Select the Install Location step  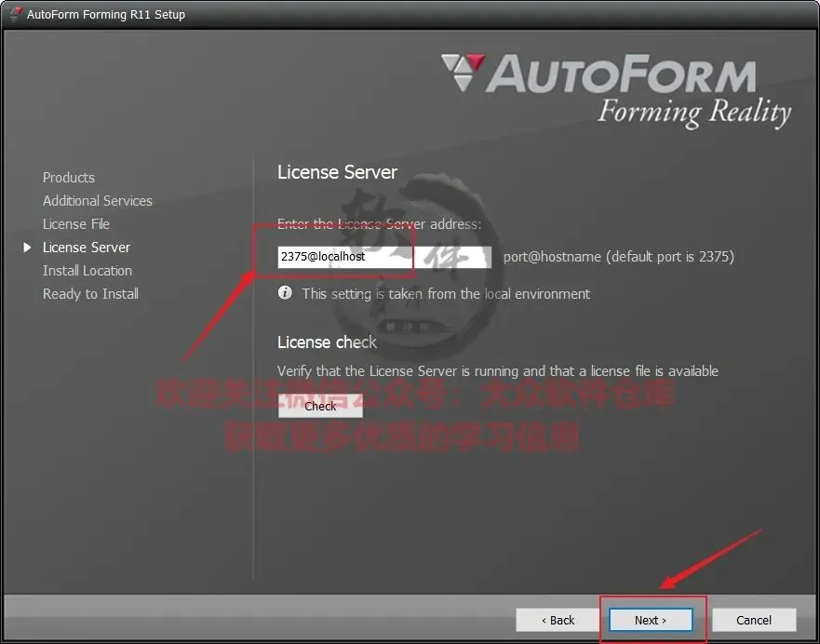[x=87, y=271]
